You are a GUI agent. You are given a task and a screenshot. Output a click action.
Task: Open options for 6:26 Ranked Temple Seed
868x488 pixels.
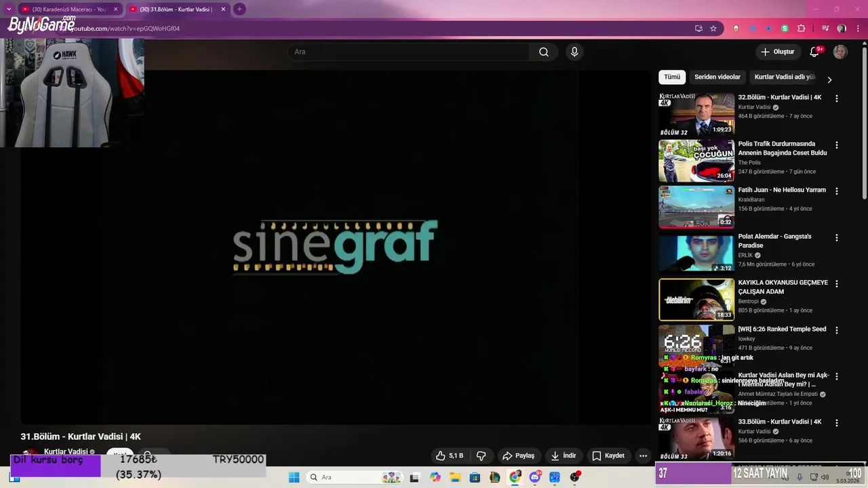(x=836, y=330)
